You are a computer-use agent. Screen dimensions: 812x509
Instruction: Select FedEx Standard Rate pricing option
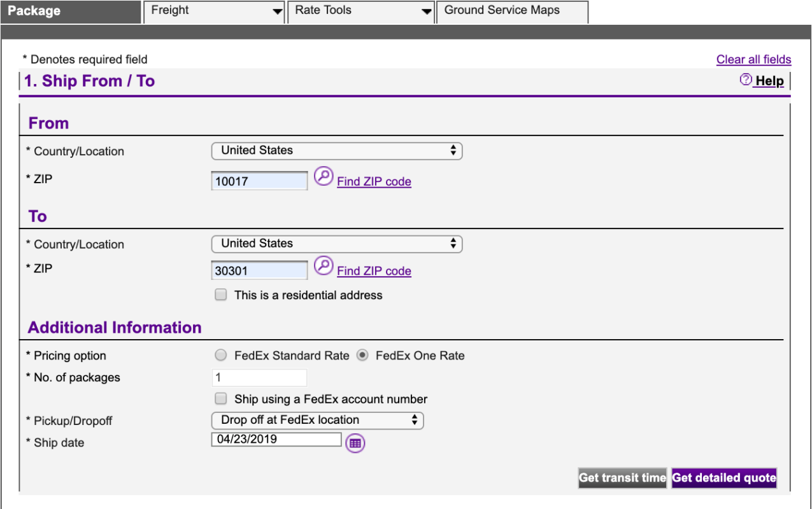(x=220, y=355)
